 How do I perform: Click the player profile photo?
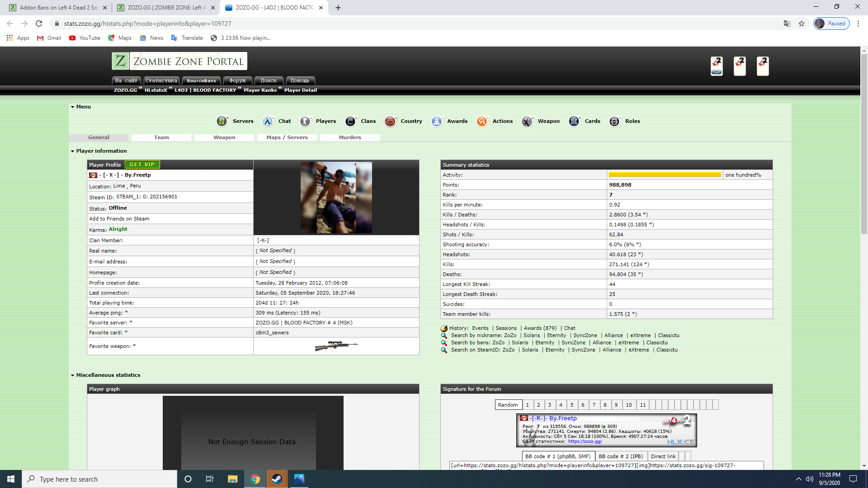pyautogui.click(x=336, y=197)
